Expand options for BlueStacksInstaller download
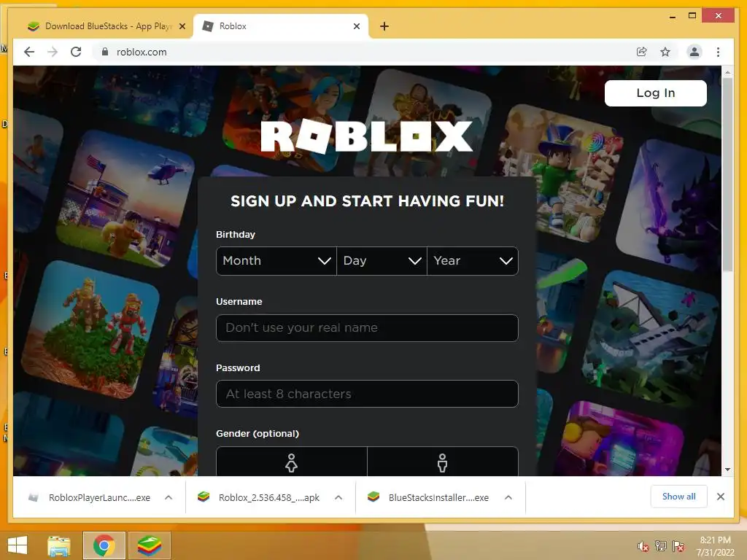 [508, 497]
